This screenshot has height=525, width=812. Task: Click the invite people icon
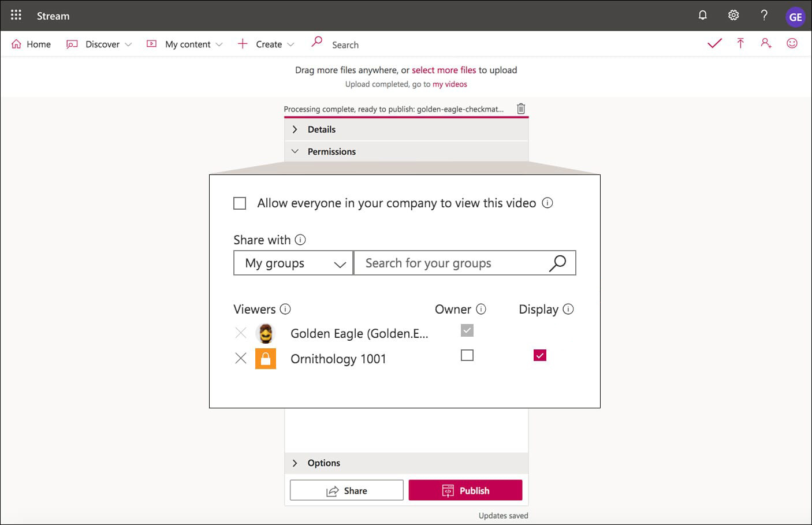pyautogui.click(x=766, y=43)
